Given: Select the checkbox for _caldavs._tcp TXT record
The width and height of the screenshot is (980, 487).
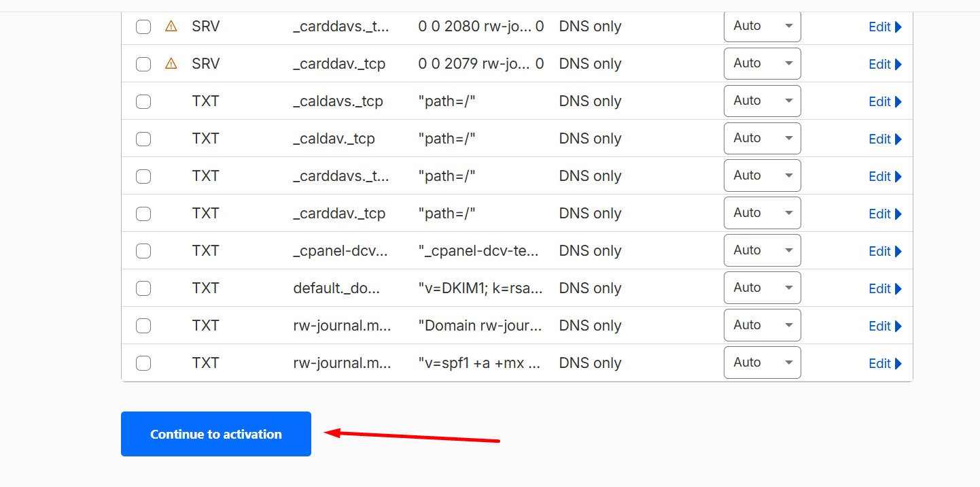Looking at the screenshot, I should coord(143,101).
